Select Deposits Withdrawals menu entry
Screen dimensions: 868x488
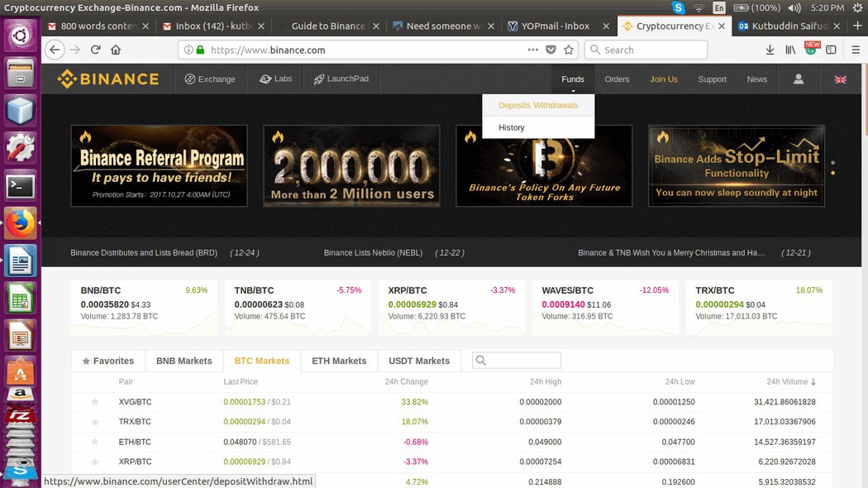538,105
